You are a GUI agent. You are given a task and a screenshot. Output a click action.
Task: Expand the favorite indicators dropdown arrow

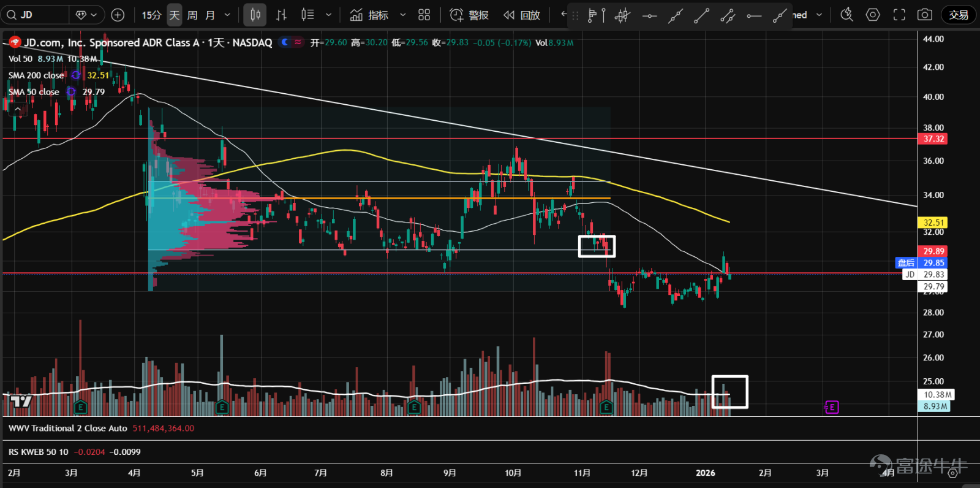(x=403, y=15)
